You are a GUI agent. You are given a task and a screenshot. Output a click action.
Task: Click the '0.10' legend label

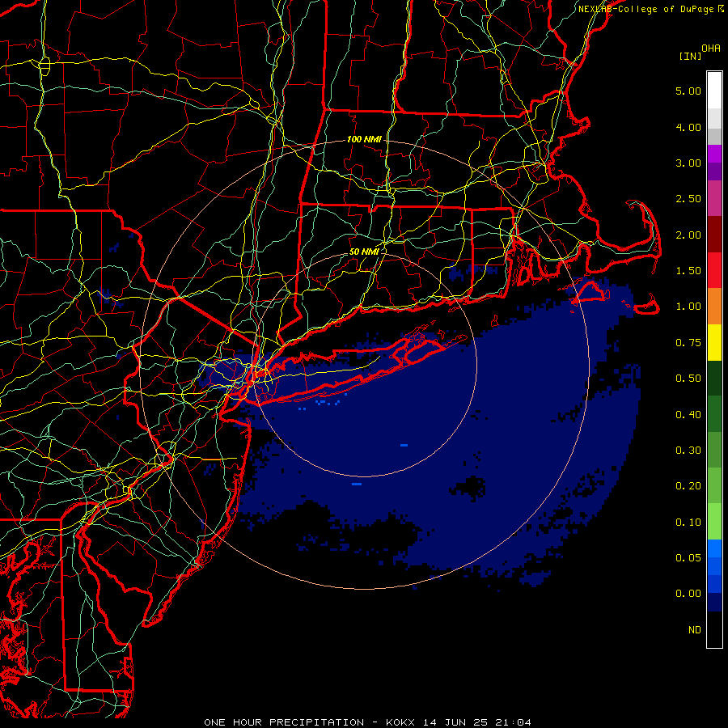[688, 523]
